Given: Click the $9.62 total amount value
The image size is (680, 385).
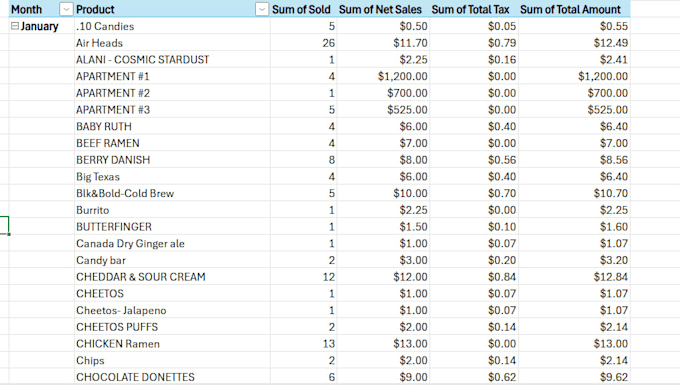Looking at the screenshot, I should pyautogui.click(x=614, y=377).
